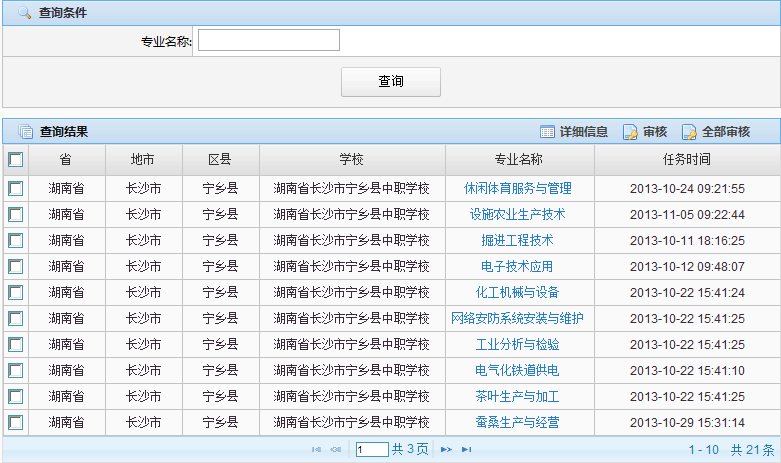Click the 1 - 10 record range text
This screenshot has width=781, height=463.
pos(704,450)
